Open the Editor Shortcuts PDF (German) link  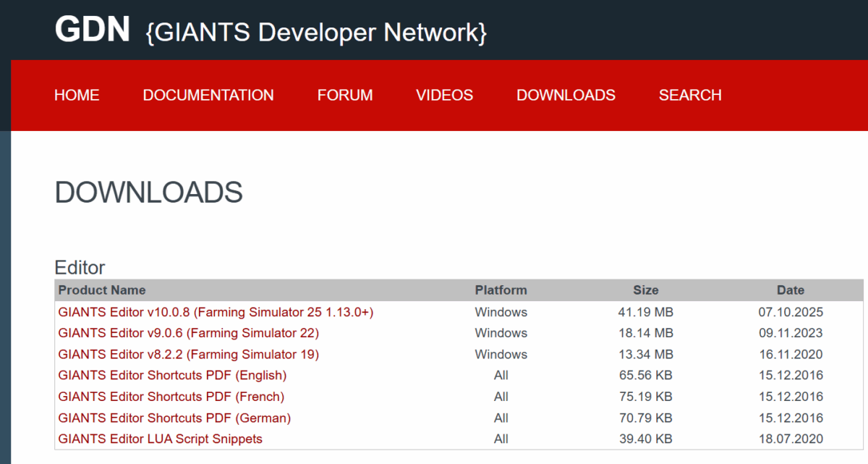174,418
